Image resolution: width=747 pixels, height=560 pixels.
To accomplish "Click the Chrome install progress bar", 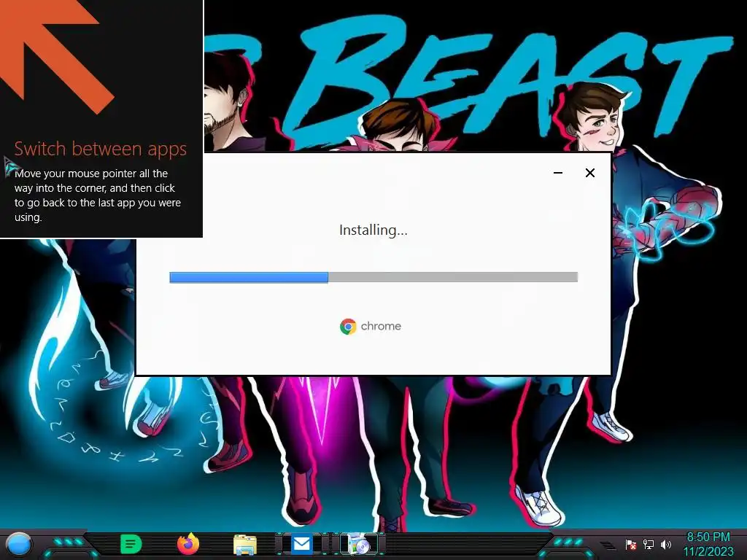I will coord(373,277).
